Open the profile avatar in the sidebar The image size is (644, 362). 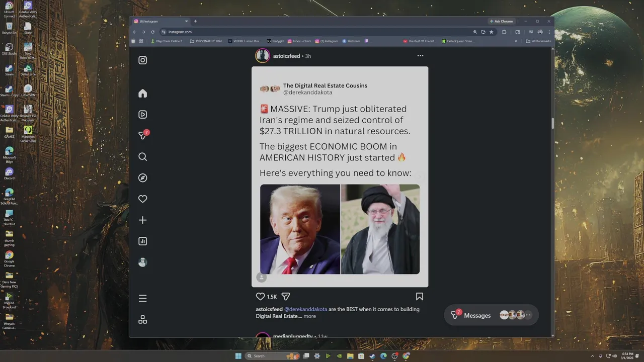(143, 262)
